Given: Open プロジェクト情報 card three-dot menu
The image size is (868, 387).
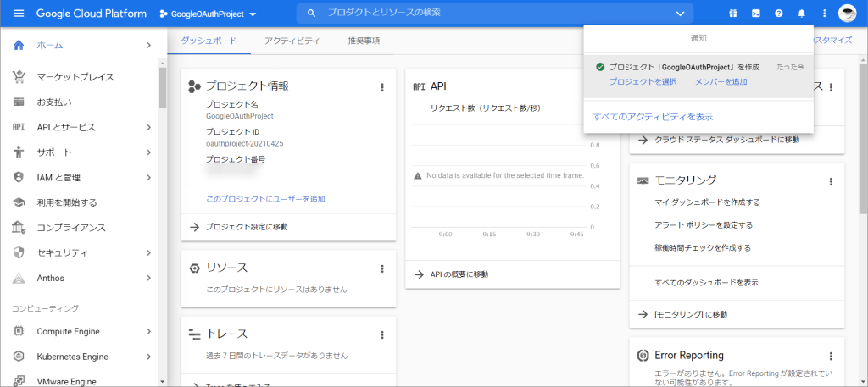Looking at the screenshot, I should pos(381,86).
